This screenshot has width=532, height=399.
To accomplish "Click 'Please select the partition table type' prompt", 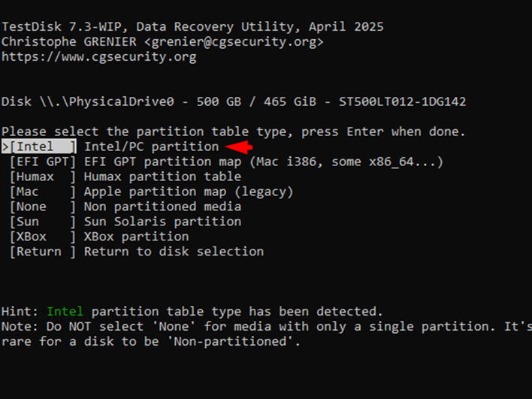I will click(x=234, y=131).
